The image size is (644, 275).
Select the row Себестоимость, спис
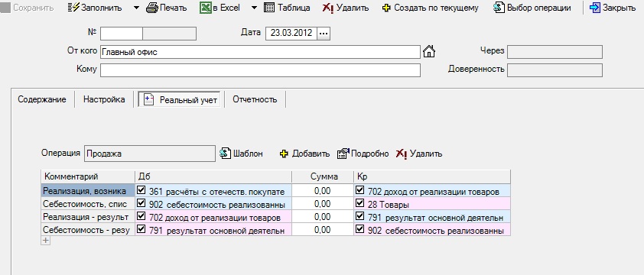point(88,204)
